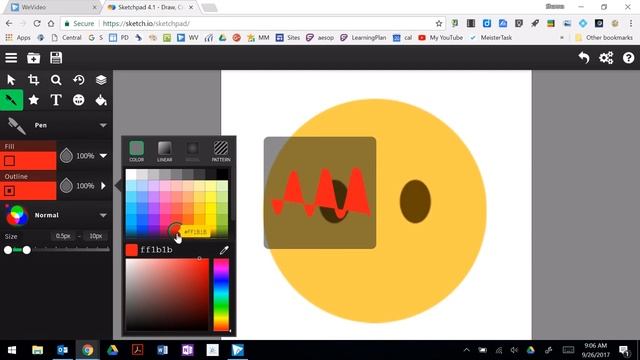
Task: Open the Windows Start menu
Action: point(12,350)
